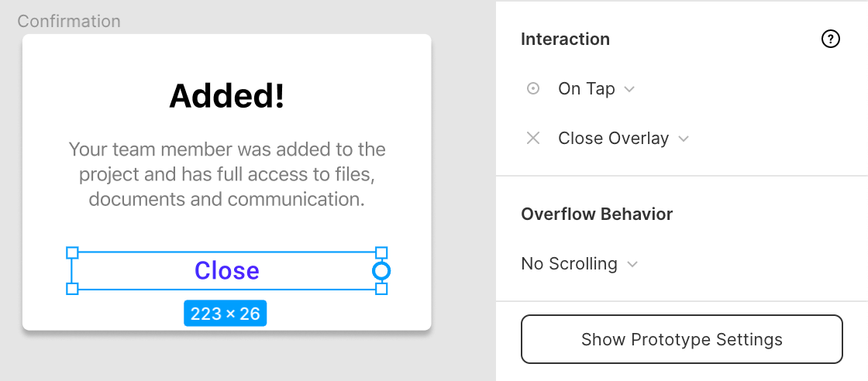Expand the On Tap trigger chevron
Viewport: 868px width, 381px height.
[x=629, y=89]
